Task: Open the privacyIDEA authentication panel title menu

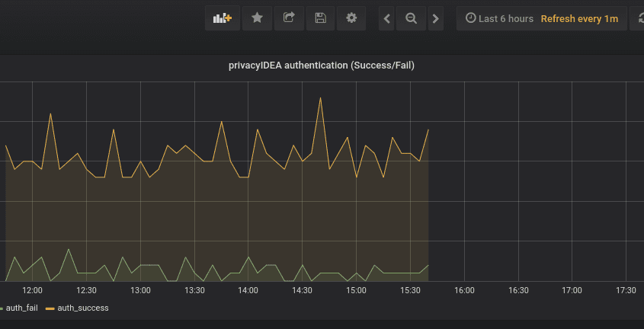Action: coord(321,65)
